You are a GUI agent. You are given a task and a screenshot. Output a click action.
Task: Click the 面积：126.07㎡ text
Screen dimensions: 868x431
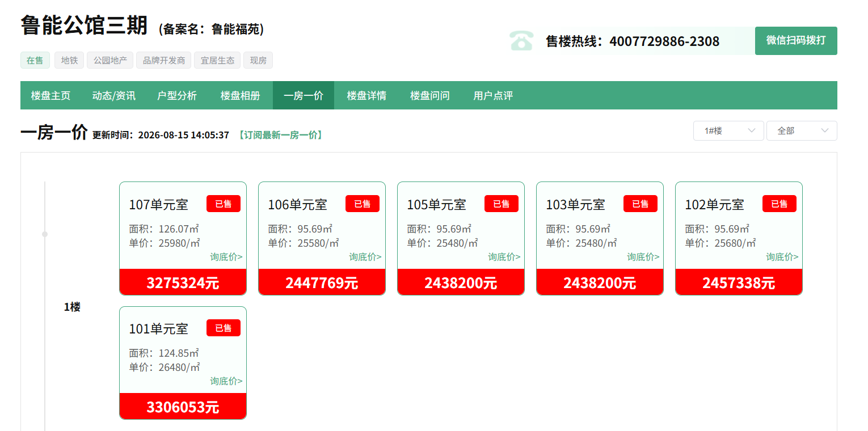coord(164,229)
